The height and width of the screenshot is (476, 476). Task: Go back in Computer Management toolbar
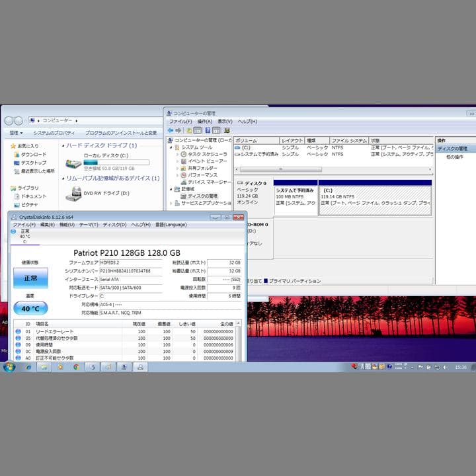point(171,130)
